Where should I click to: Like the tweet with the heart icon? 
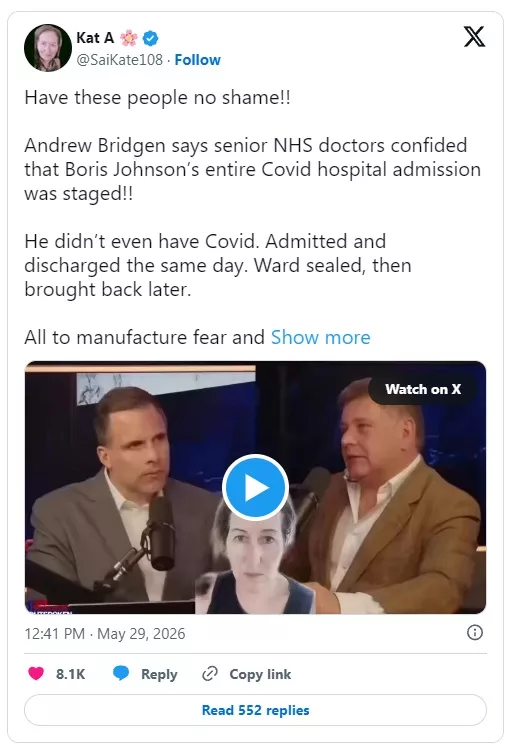[36, 673]
